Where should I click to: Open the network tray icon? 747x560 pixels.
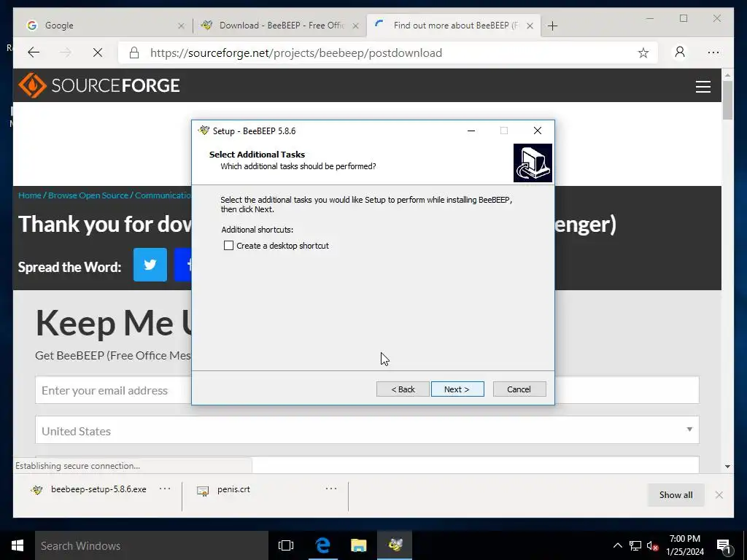pyautogui.click(x=635, y=545)
